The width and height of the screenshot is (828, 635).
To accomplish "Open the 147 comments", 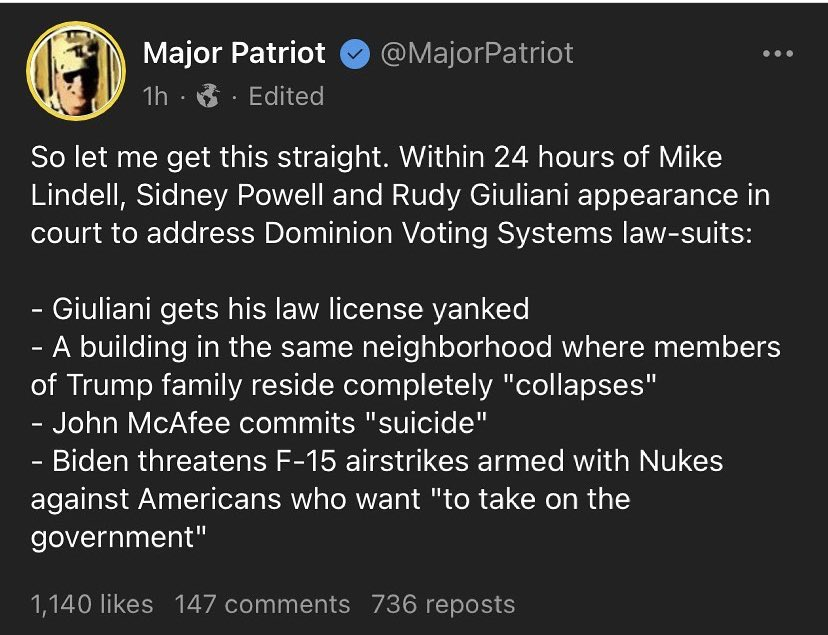I will tap(262, 604).
